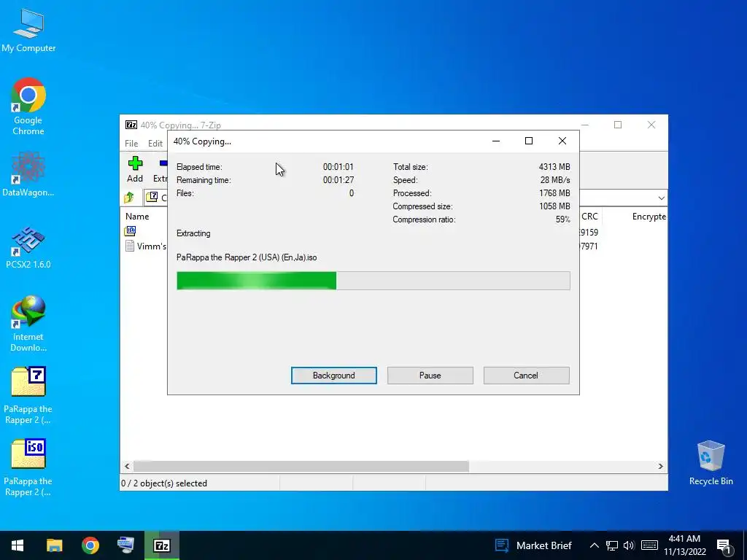Viewport: 747px width, 560px height.
Task: Minimize the copying progress dialog
Action: pyautogui.click(x=496, y=141)
